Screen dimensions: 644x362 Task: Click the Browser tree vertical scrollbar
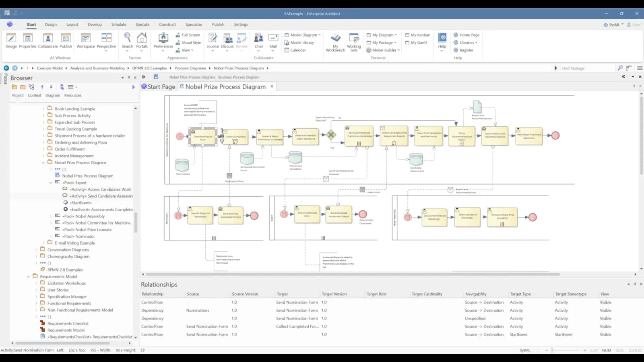point(136,222)
